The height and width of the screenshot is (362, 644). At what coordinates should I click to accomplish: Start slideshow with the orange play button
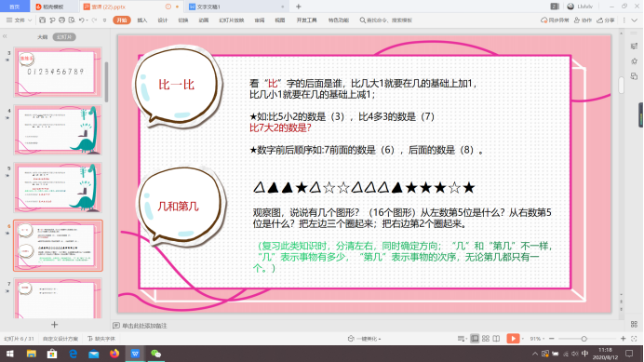pyautogui.click(x=513, y=338)
